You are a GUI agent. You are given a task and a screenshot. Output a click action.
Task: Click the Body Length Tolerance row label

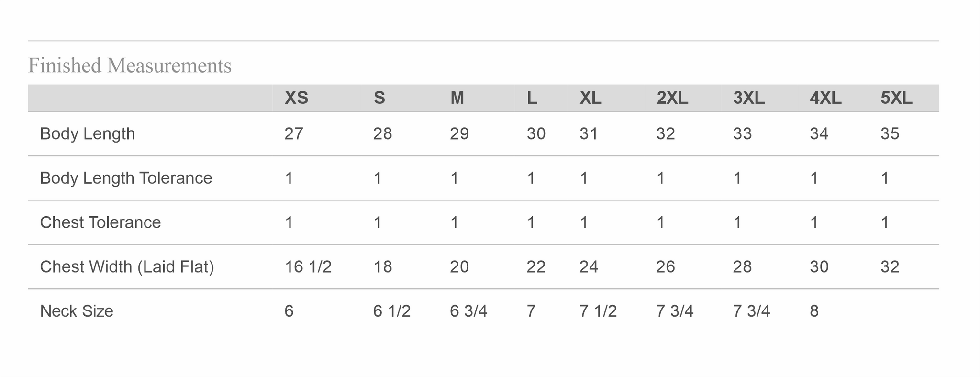tap(126, 178)
